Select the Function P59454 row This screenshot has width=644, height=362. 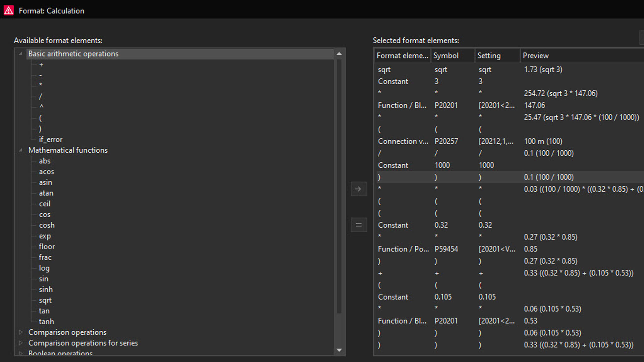coord(403,249)
